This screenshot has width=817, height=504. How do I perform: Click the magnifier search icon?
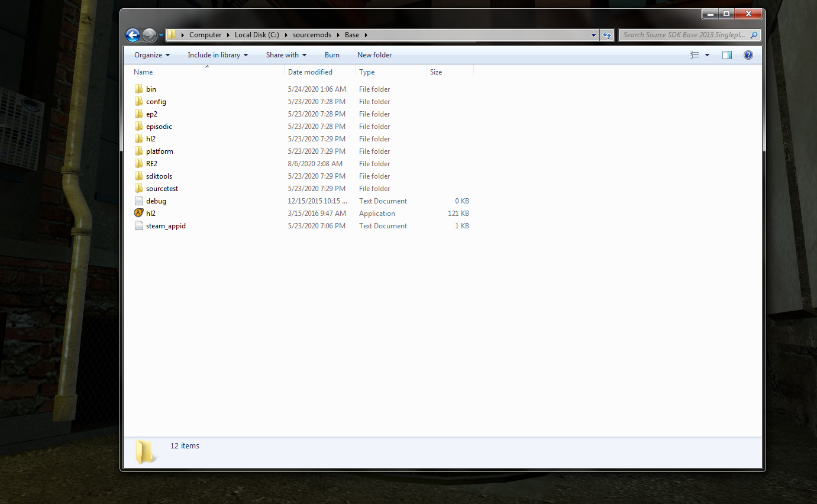pyautogui.click(x=754, y=35)
